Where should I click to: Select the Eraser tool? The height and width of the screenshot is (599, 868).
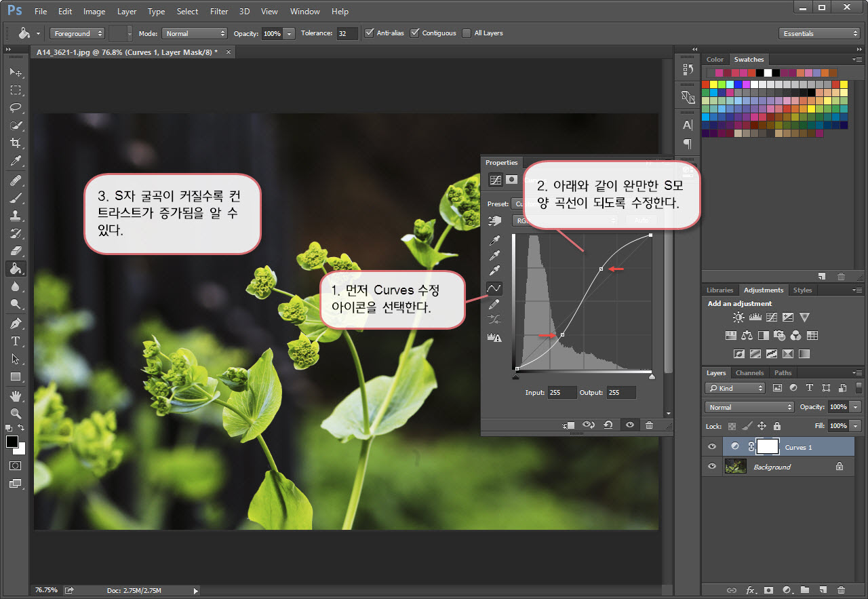15,251
